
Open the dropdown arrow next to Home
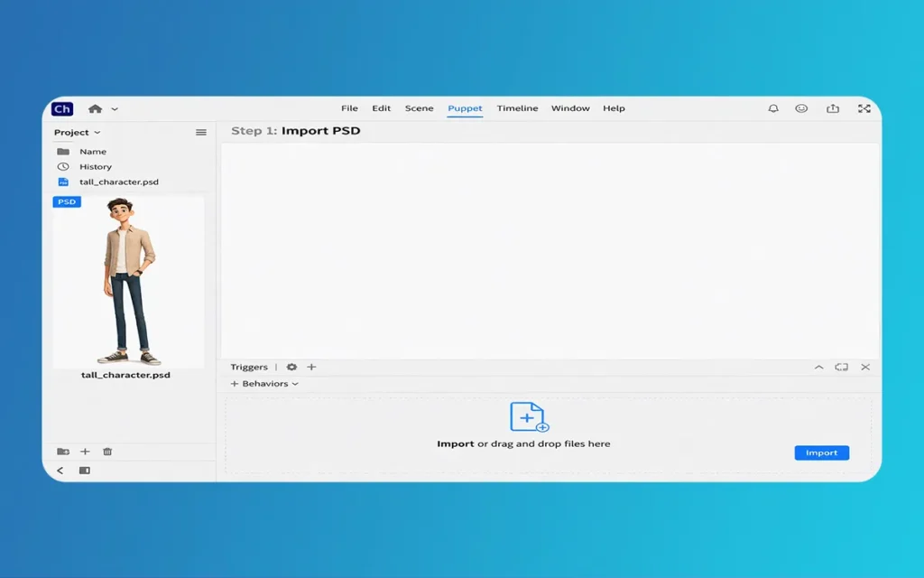click(115, 109)
